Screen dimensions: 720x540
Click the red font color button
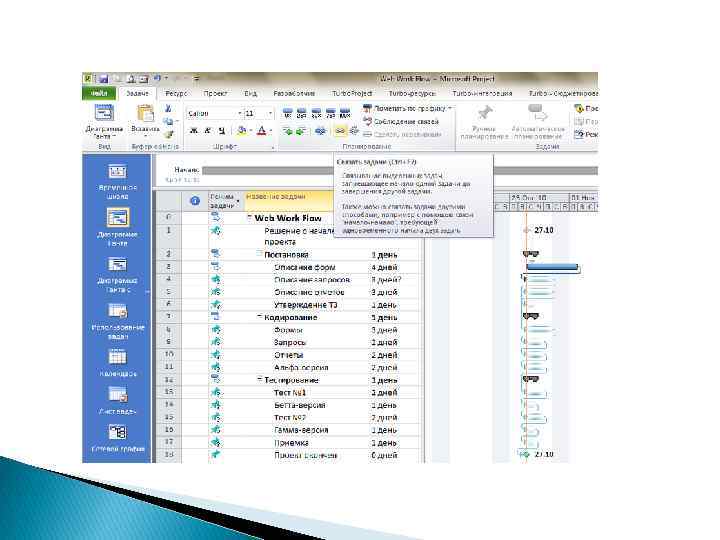(x=261, y=131)
